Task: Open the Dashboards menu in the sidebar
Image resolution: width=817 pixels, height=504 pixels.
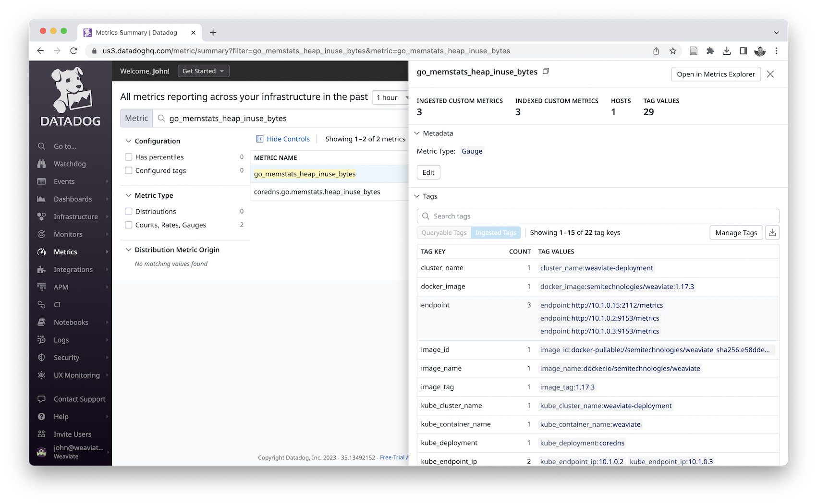Action: [73, 199]
